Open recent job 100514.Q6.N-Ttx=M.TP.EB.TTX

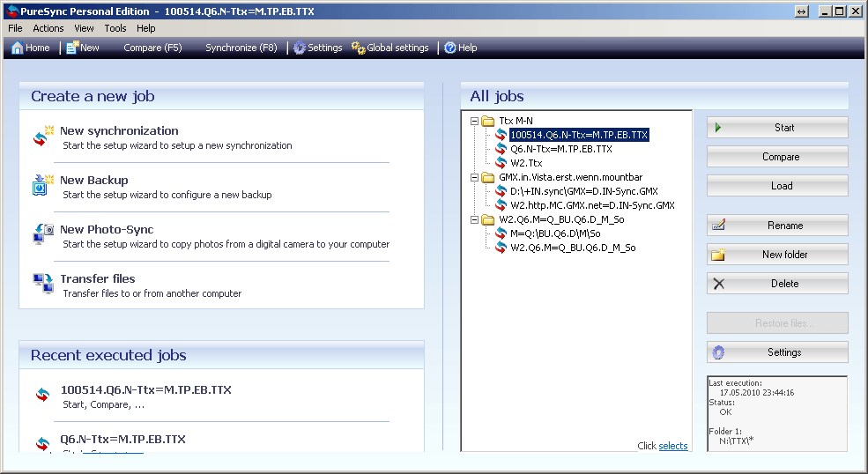tap(145, 389)
